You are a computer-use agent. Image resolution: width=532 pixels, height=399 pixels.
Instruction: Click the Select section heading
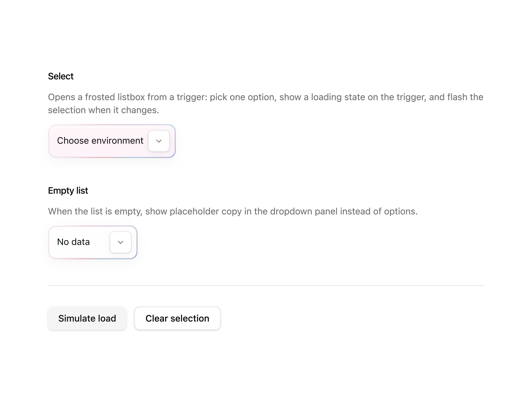(61, 76)
